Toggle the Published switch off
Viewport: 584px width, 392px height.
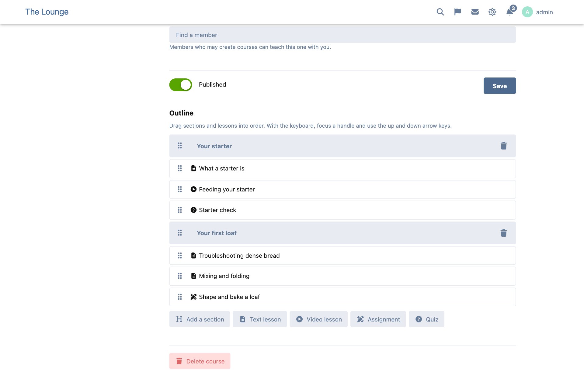[181, 85]
